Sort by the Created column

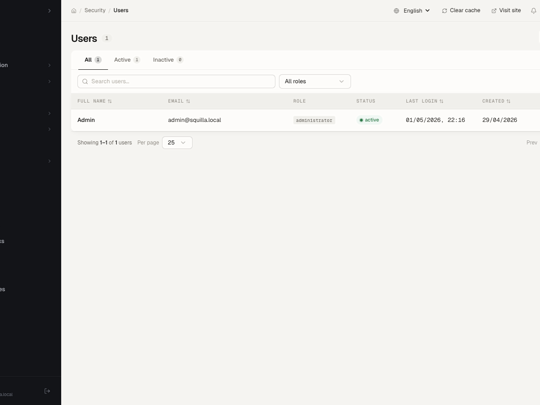[496, 101]
